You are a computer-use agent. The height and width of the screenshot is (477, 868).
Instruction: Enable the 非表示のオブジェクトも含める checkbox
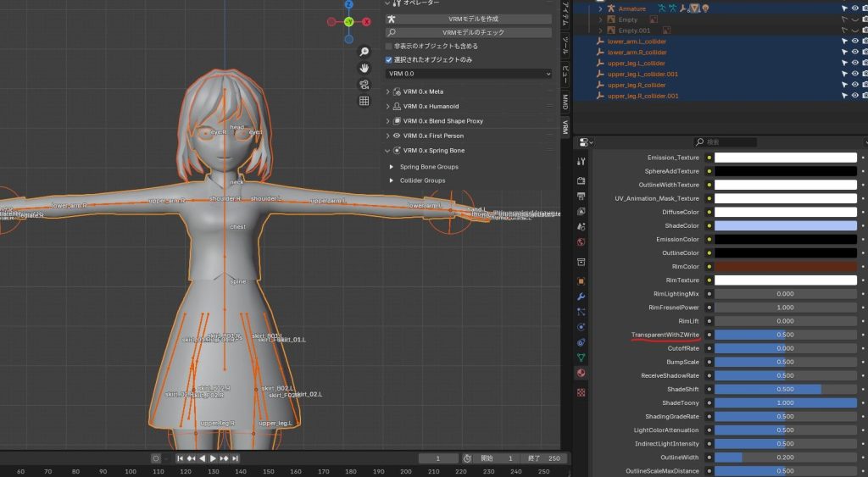tap(389, 46)
